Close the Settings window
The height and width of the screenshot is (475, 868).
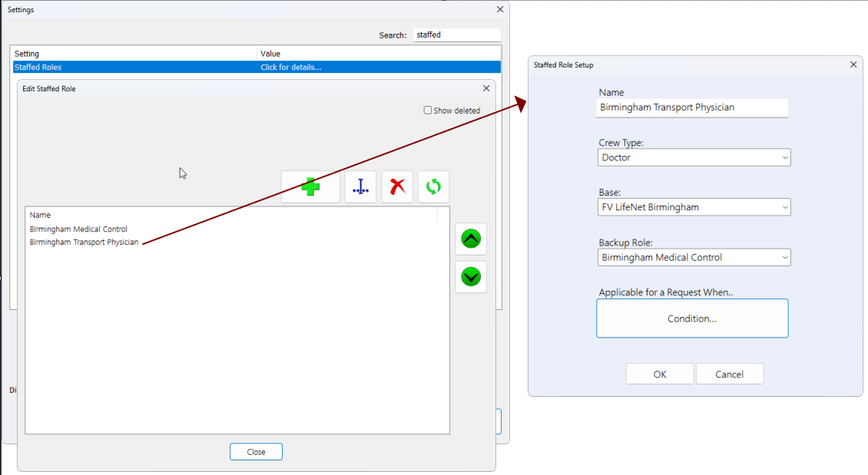click(500, 9)
